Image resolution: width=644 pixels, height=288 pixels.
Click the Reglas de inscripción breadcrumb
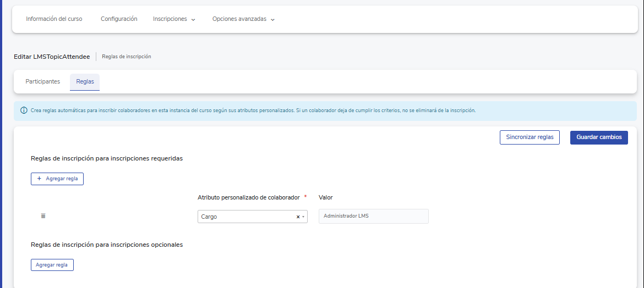pyautogui.click(x=127, y=57)
